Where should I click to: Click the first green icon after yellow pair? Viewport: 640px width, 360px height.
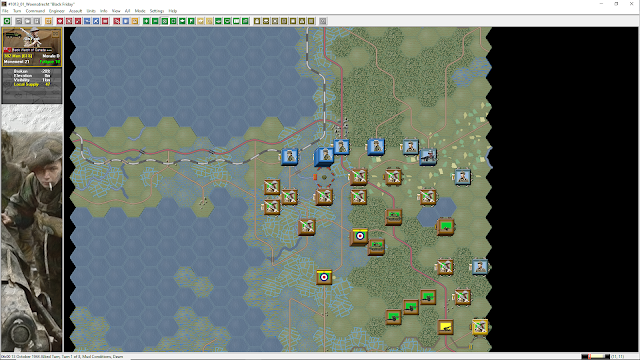(218, 21)
